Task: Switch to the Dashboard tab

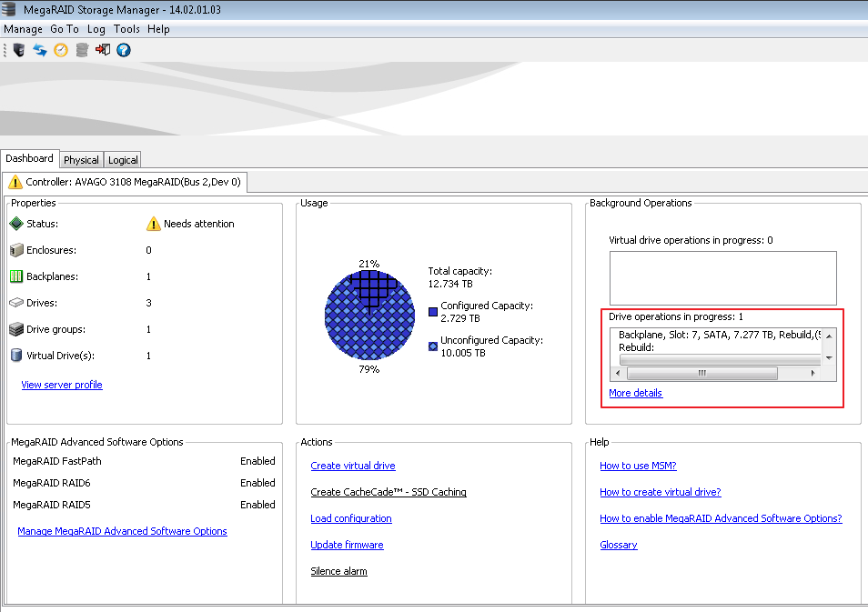Action: (29, 158)
